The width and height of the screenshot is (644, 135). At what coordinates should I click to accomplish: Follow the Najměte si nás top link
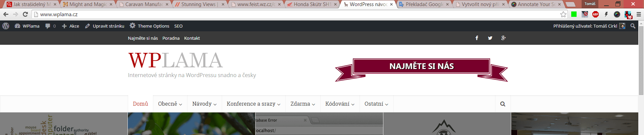point(143,38)
